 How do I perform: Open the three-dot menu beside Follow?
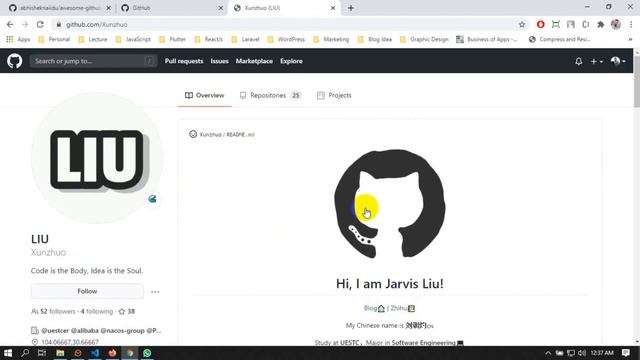tap(155, 291)
